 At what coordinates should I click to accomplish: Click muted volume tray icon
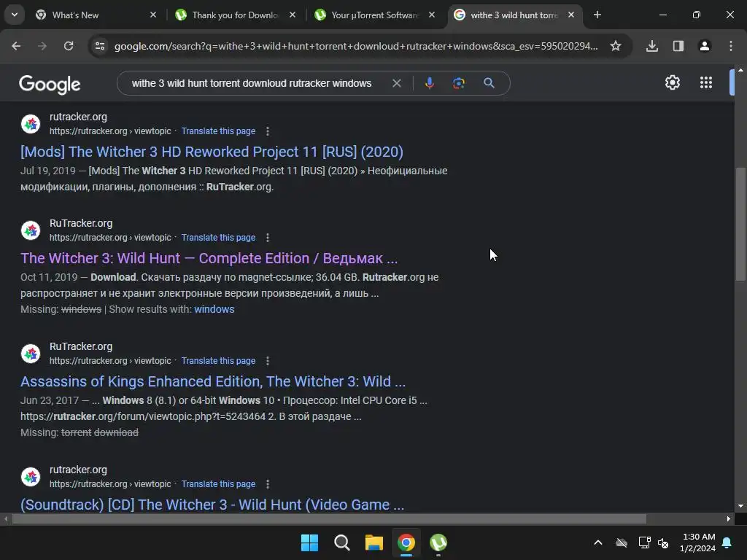pos(663,542)
